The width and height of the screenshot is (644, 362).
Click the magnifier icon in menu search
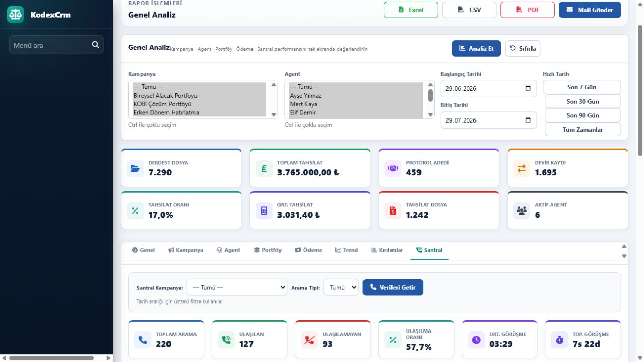pos(95,45)
